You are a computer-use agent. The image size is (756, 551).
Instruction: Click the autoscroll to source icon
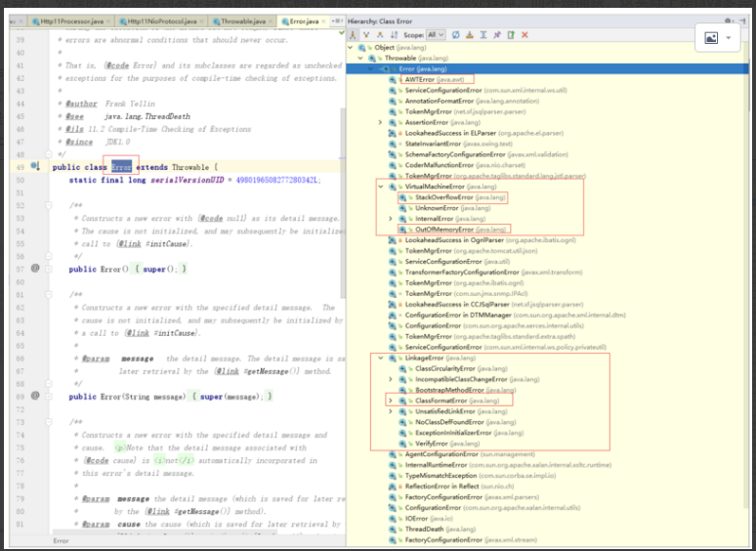point(470,35)
